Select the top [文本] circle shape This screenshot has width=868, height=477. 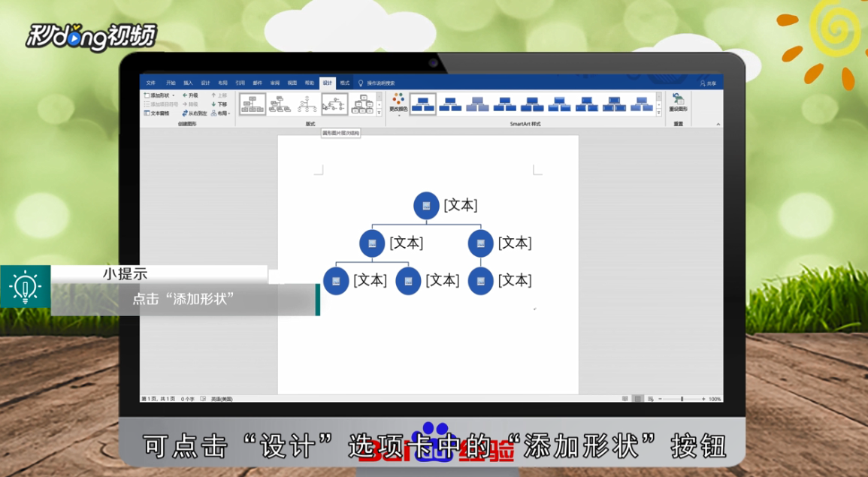coord(426,204)
